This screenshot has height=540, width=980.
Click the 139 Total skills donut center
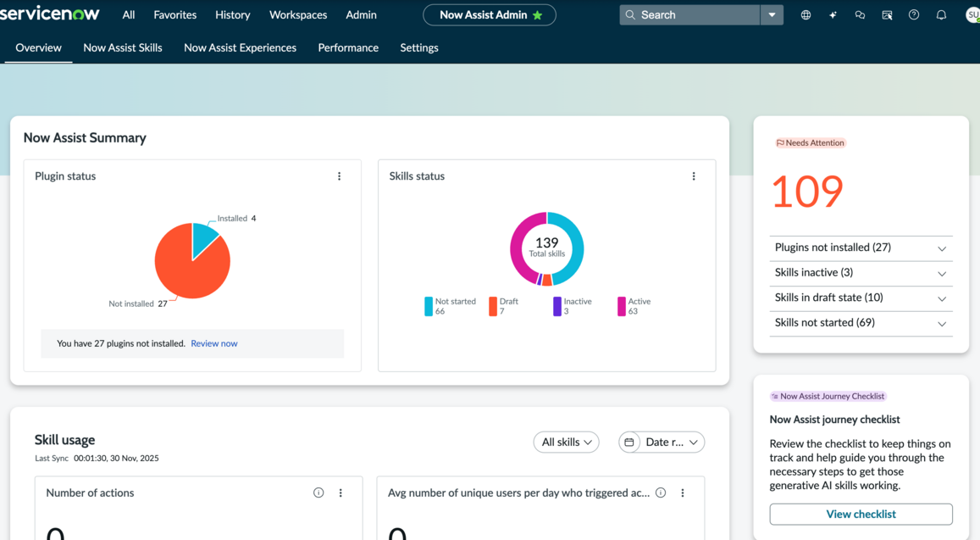547,248
